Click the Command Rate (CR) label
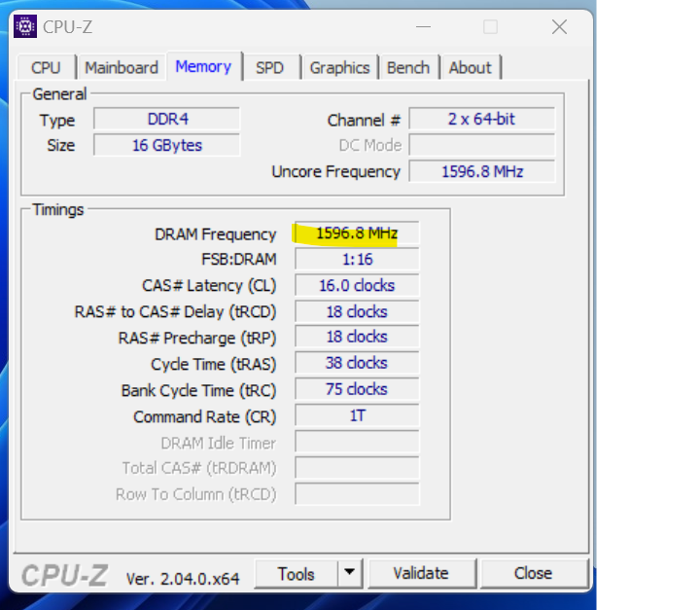The width and height of the screenshot is (700, 610). coord(205,417)
